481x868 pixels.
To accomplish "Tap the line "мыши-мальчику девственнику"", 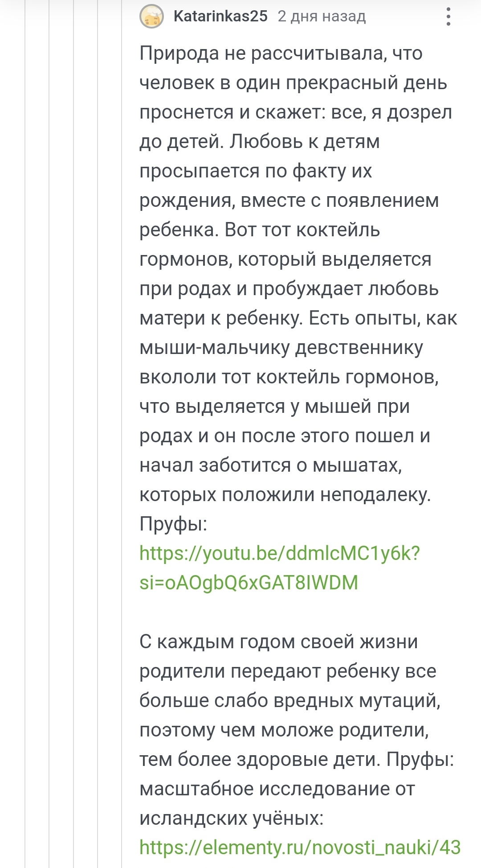I will click(x=281, y=348).
